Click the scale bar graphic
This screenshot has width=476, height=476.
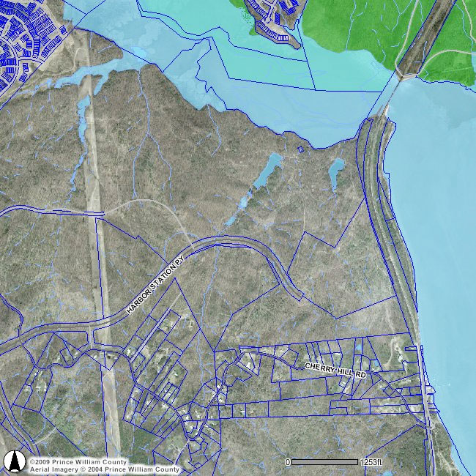click(x=324, y=462)
